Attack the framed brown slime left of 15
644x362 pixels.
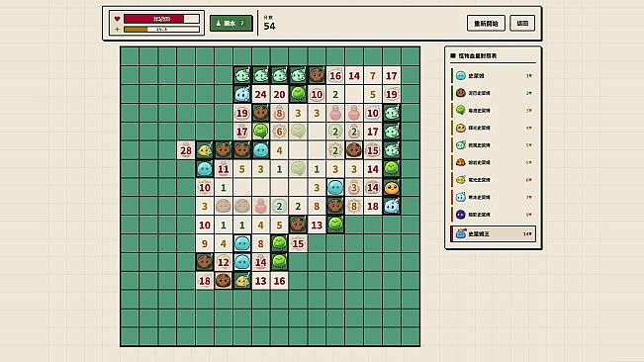click(x=354, y=150)
